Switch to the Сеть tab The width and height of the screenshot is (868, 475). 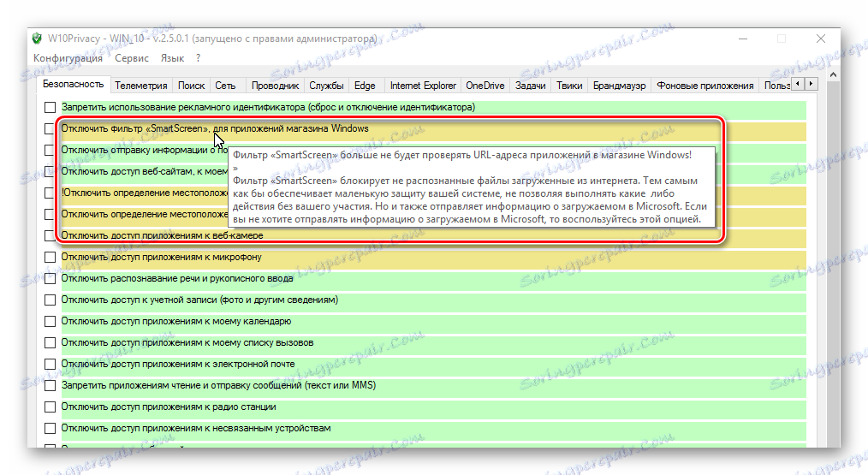(x=225, y=86)
